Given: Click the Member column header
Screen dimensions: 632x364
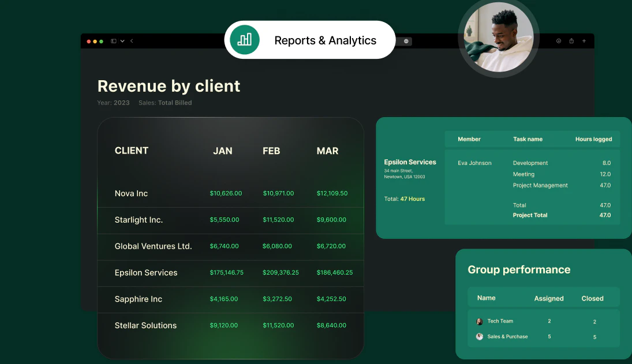Looking at the screenshot, I should pos(469,139).
